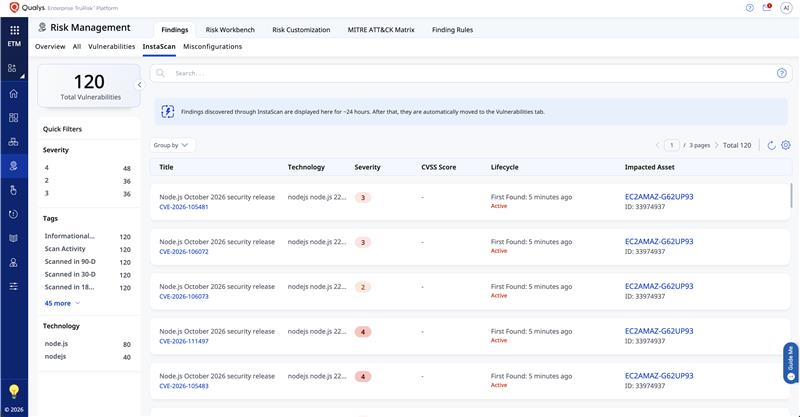Click the Guide Me button
Screen dimensions: 800x417
791,363
